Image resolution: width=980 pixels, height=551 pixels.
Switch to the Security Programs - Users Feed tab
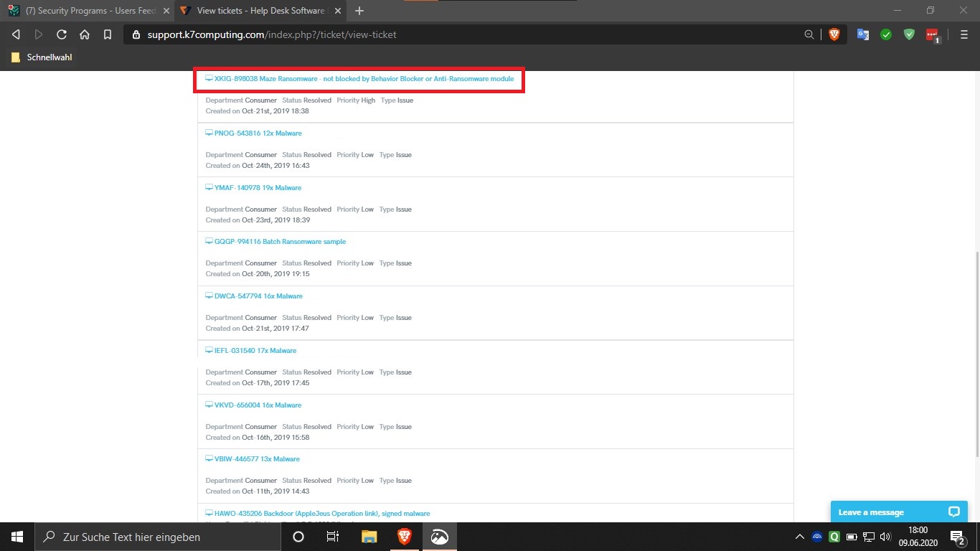tap(88, 11)
